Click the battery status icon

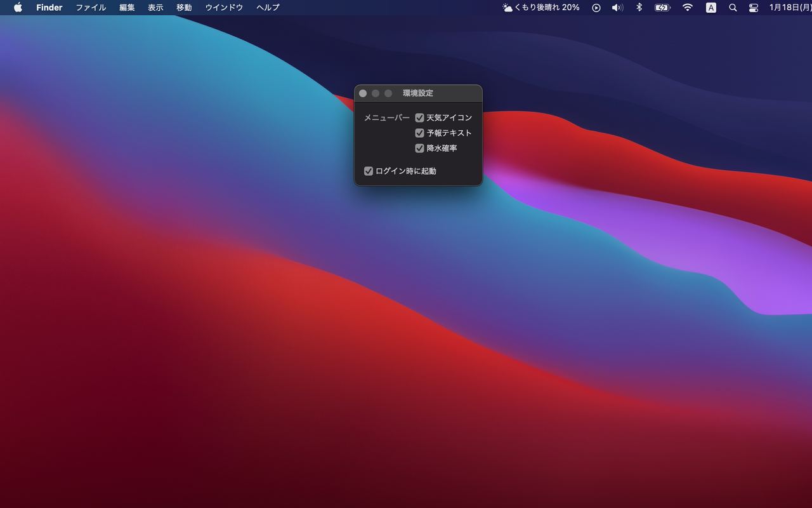[661, 8]
